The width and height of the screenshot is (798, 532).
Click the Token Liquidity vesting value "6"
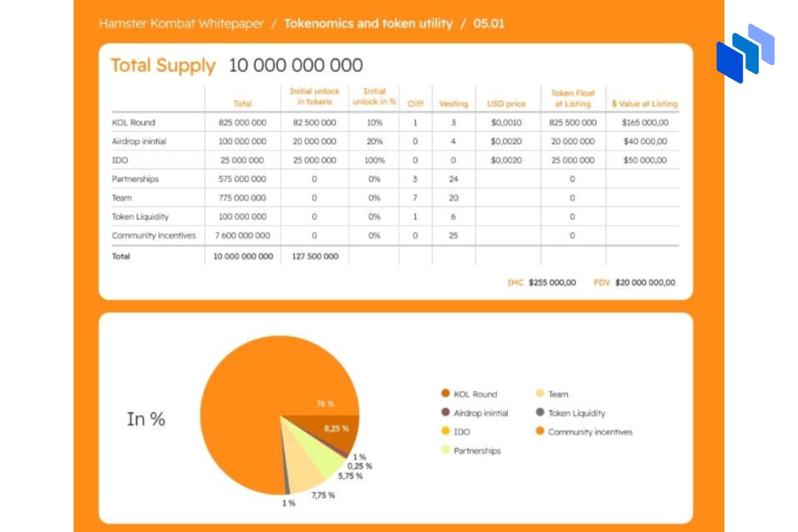[x=453, y=217]
